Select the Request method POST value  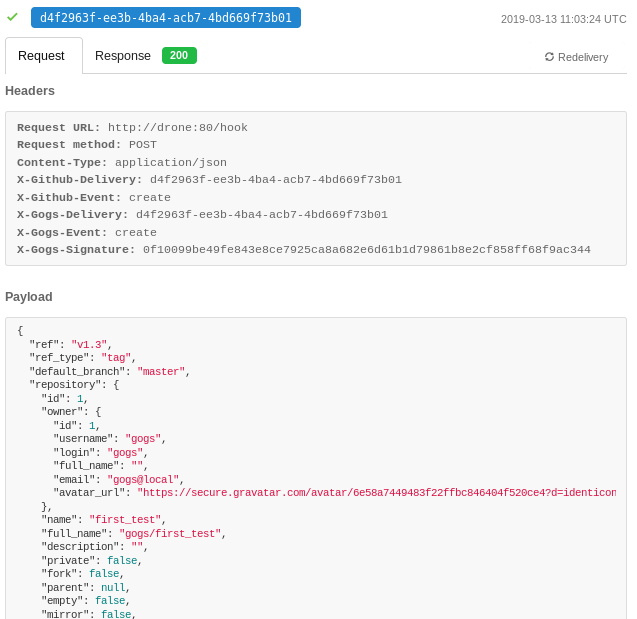point(143,145)
